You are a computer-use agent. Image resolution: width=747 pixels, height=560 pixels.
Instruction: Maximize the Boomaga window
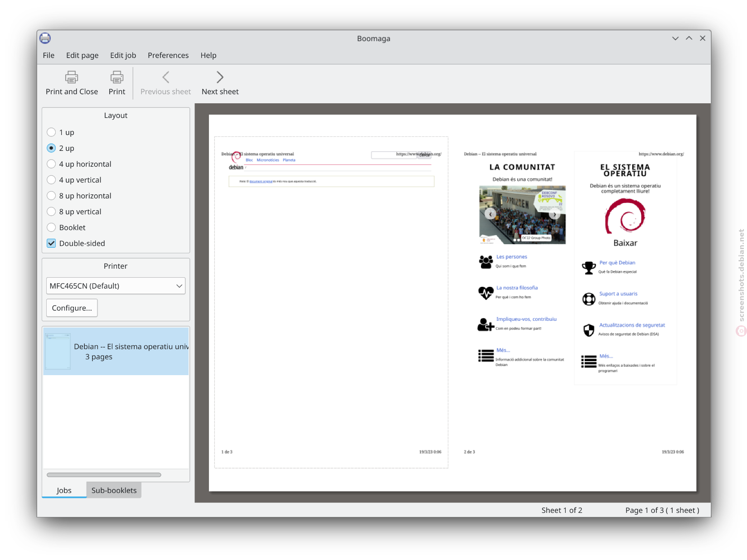coord(689,39)
